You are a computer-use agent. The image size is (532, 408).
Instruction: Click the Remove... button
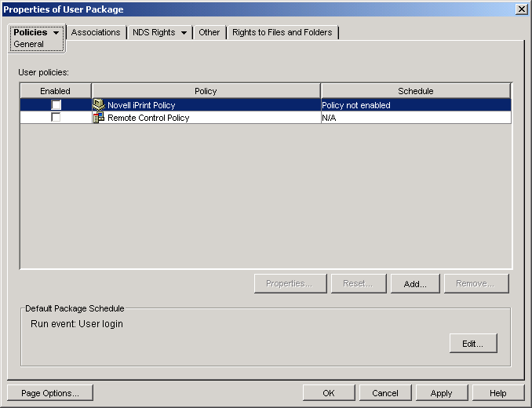476,283
